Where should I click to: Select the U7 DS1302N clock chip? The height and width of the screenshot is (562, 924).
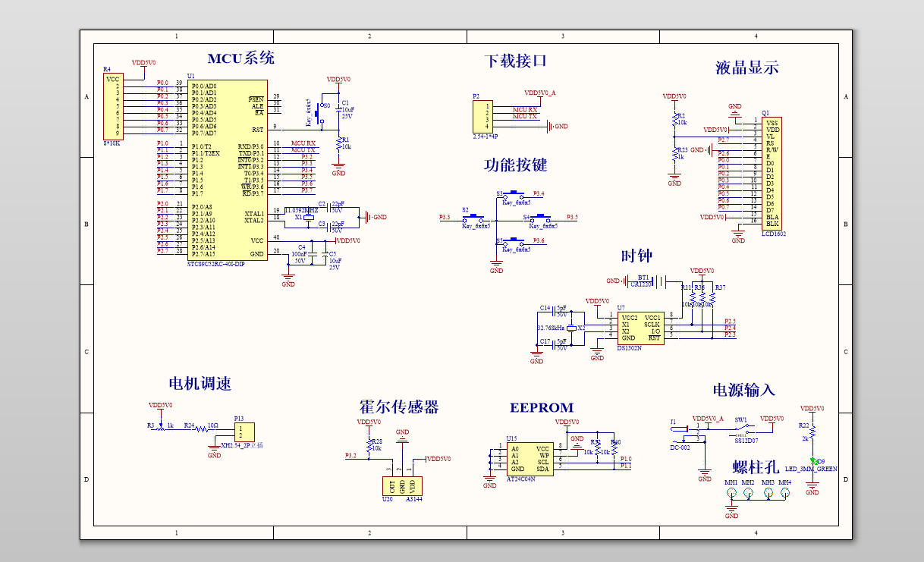[x=640, y=328]
